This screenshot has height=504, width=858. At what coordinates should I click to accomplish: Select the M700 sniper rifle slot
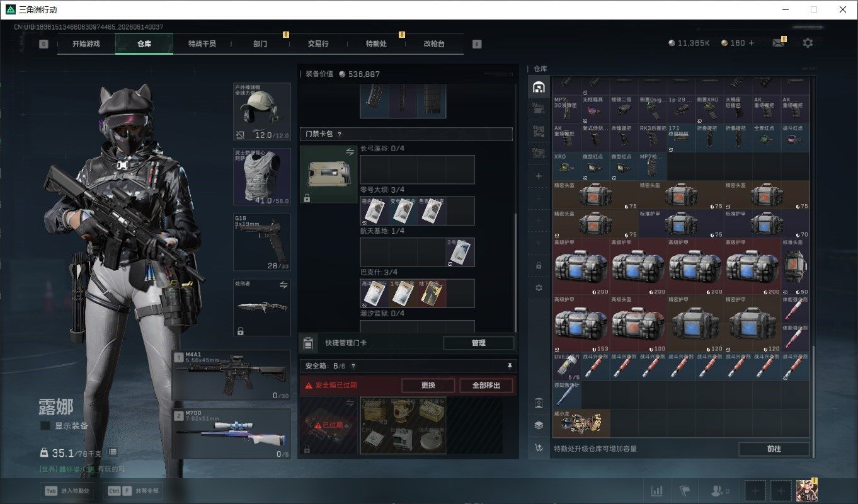pyautogui.click(x=231, y=433)
